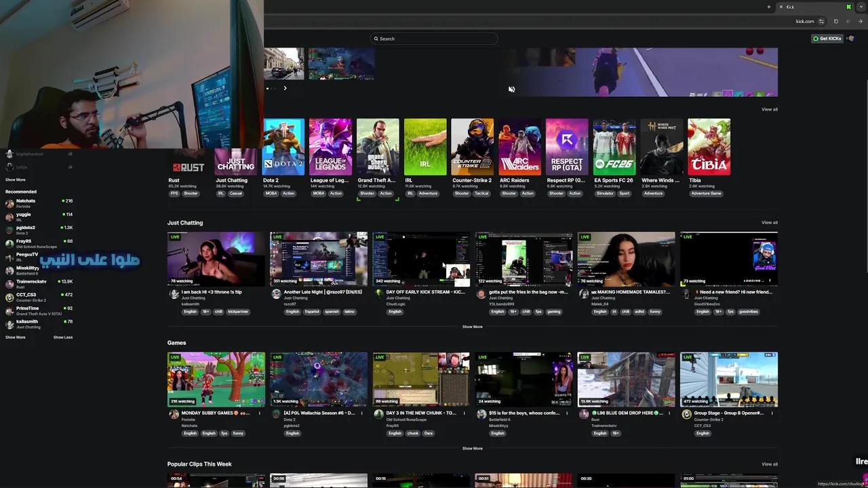Open the Counter-Strike 2 category tile

pyautogui.click(x=473, y=147)
